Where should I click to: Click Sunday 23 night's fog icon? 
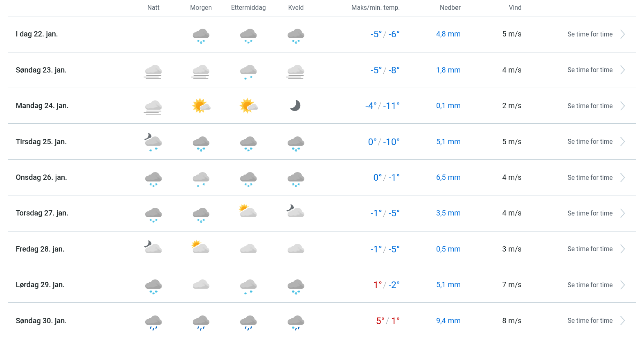pyautogui.click(x=153, y=71)
